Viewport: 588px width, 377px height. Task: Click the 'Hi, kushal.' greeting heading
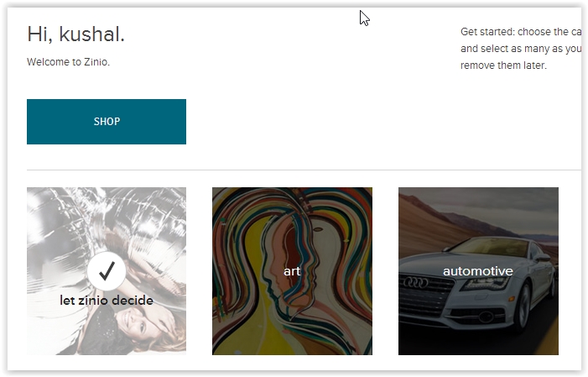(75, 34)
